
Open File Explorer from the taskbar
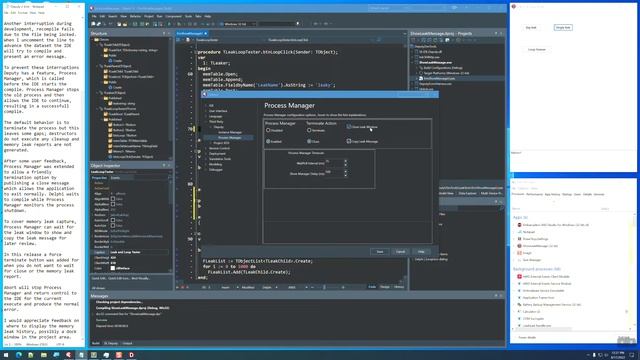pyautogui.click(x=44, y=355)
